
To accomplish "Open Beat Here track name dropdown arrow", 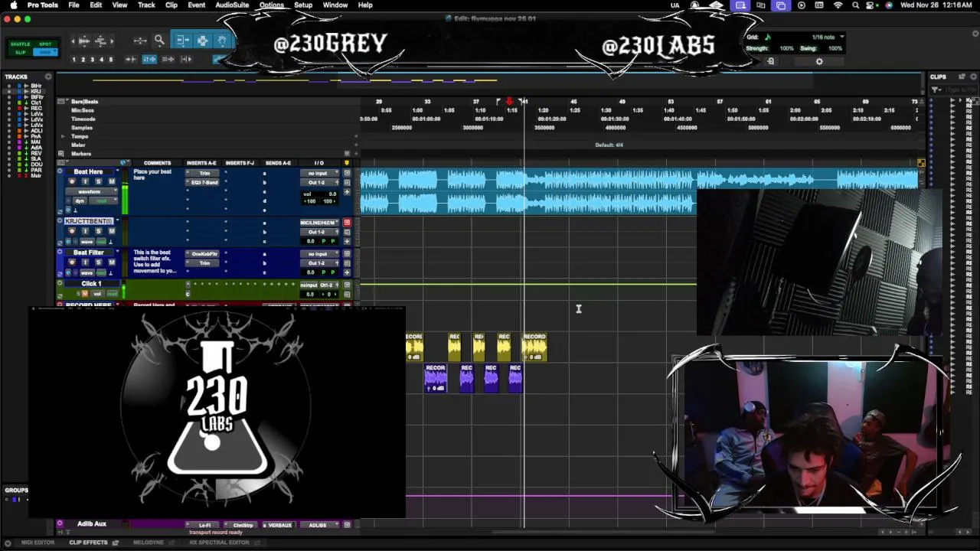I will pos(116,171).
